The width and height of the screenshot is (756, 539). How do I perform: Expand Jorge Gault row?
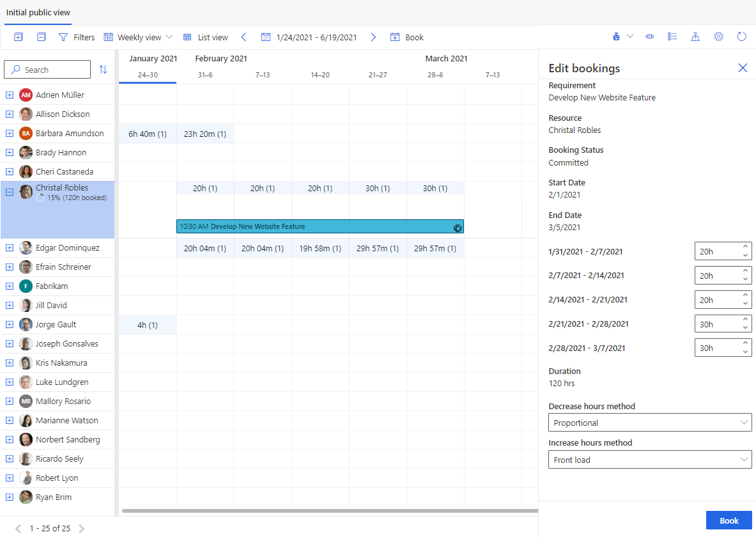9,325
